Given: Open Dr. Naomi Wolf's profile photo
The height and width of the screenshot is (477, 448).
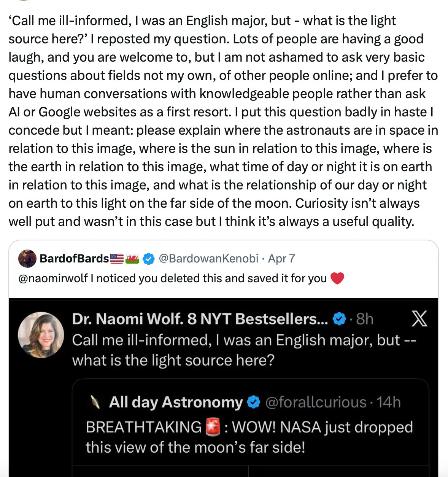Looking at the screenshot, I should [41, 335].
